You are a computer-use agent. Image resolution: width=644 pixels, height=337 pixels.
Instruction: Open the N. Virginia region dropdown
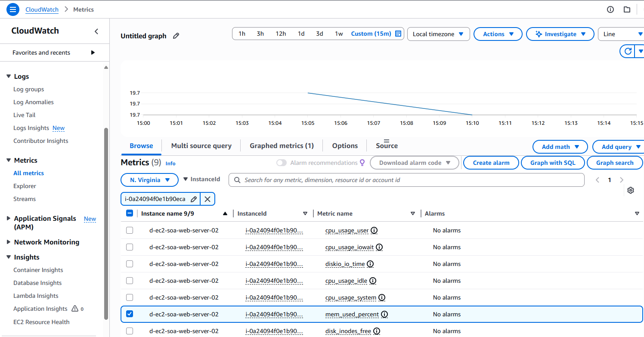(149, 180)
